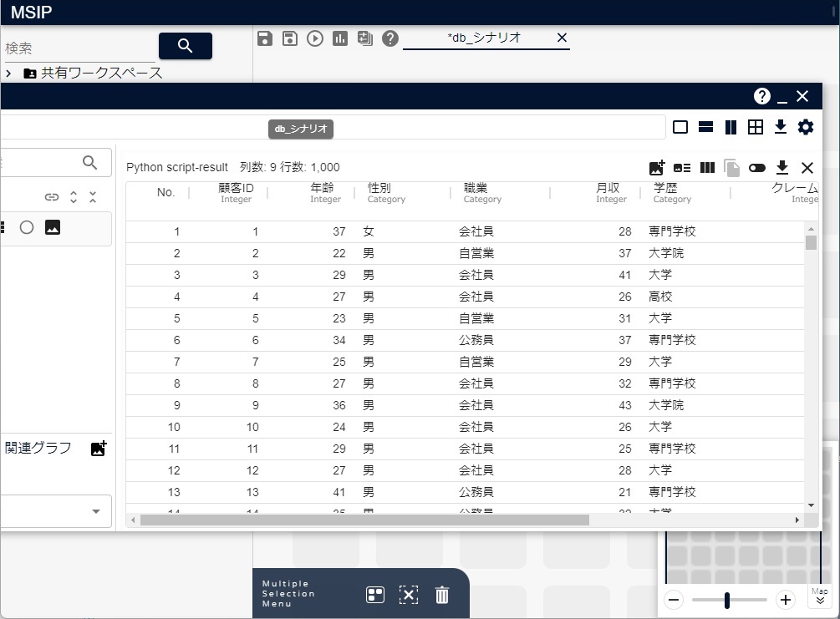Viewport: 840px width, 619px height.
Task: Close the *db_シナリオ tab
Action: pyautogui.click(x=562, y=38)
